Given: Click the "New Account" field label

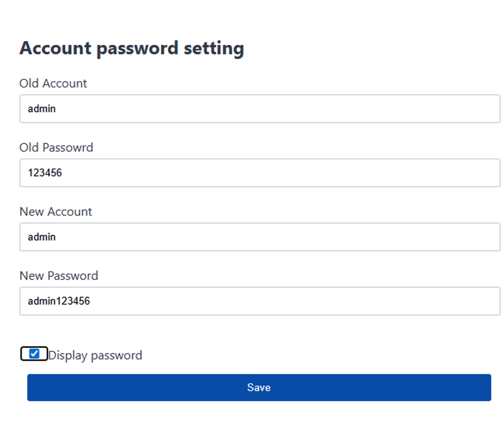Looking at the screenshot, I should click(56, 211).
